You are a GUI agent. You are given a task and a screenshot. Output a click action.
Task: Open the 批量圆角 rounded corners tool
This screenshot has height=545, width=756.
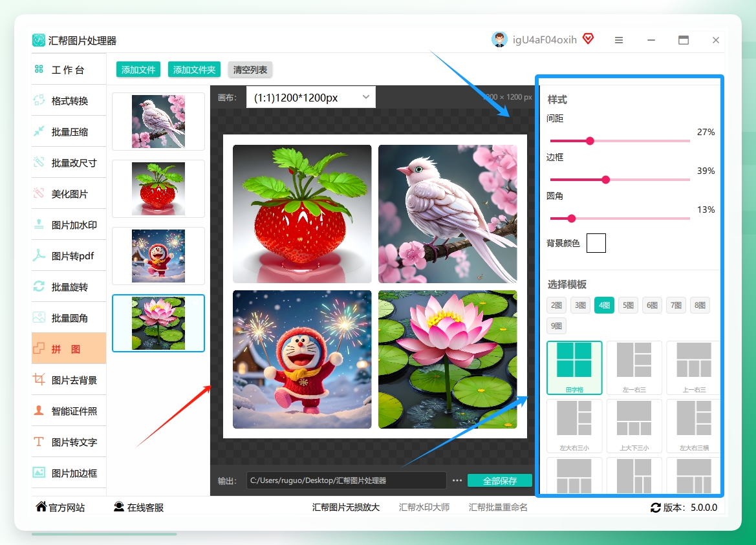[69, 318]
